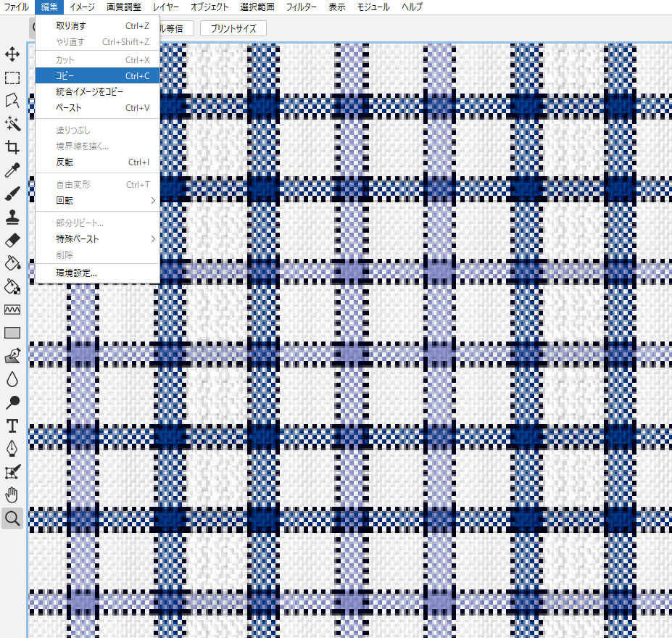Select the Zoom magnifier tool
Viewport: 672px width, 638px height.
12,518
